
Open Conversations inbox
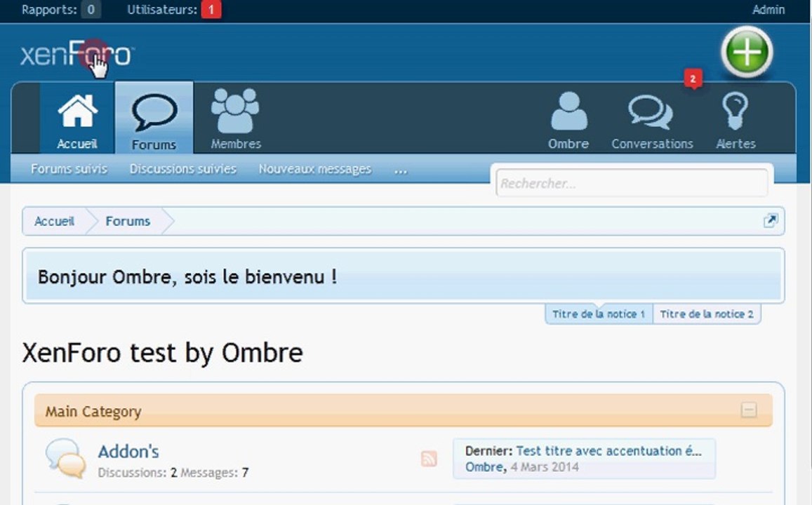click(x=652, y=121)
